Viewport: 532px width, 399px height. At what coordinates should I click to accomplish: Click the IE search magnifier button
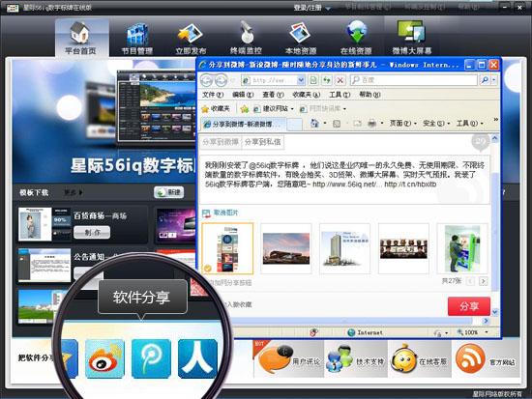(x=485, y=80)
